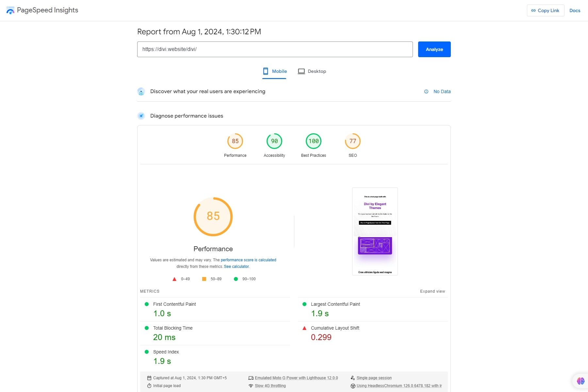Select the desktop monitor icon
588x392 pixels.
pyautogui.click(x=301, y=71)
